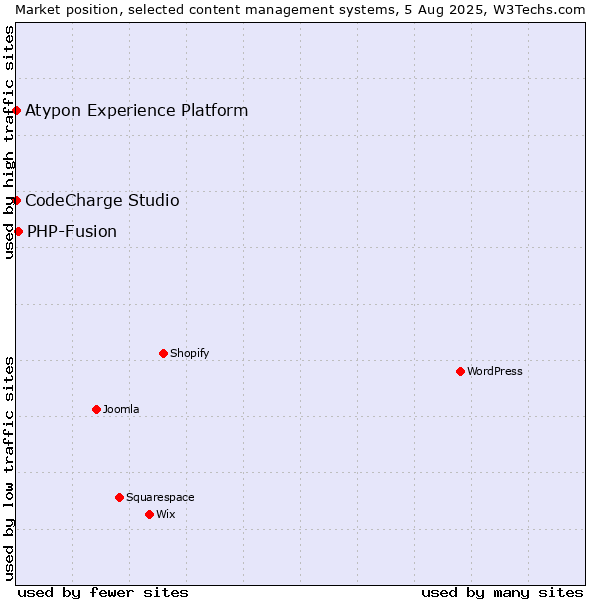
Task: Click the 'CodeCharge Studio' label
Action: pos(102,201)
